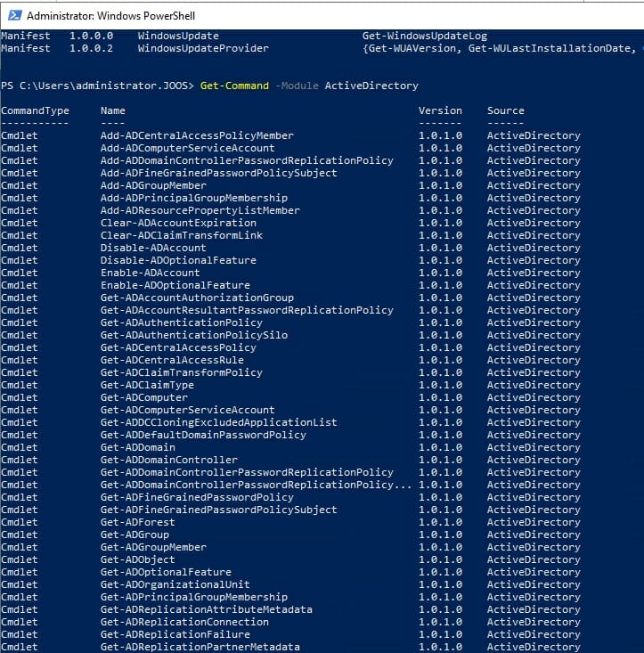Screen dimensions: 644x653
Task: Click Get-ADAuthenticationPolicy cmdlet name
Action: tap(182, 322)
